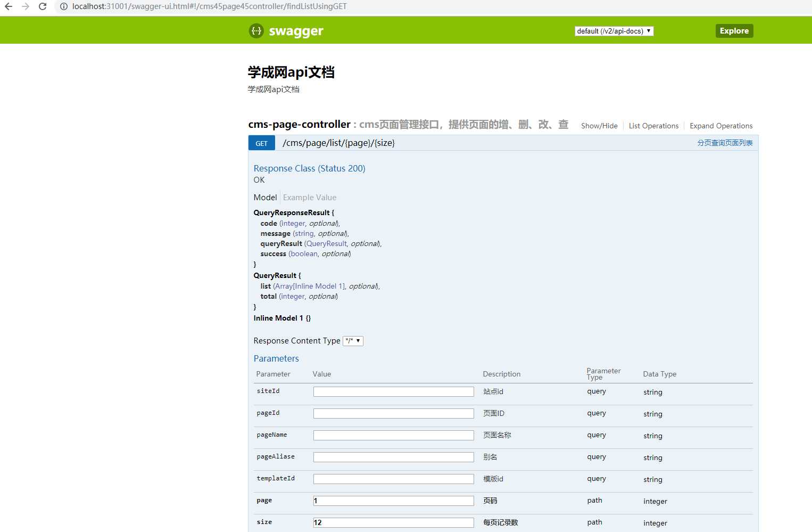The height and width of the screenshot is (532, 812).
Task: Click the 站点id description
Action: pos(493,391)
